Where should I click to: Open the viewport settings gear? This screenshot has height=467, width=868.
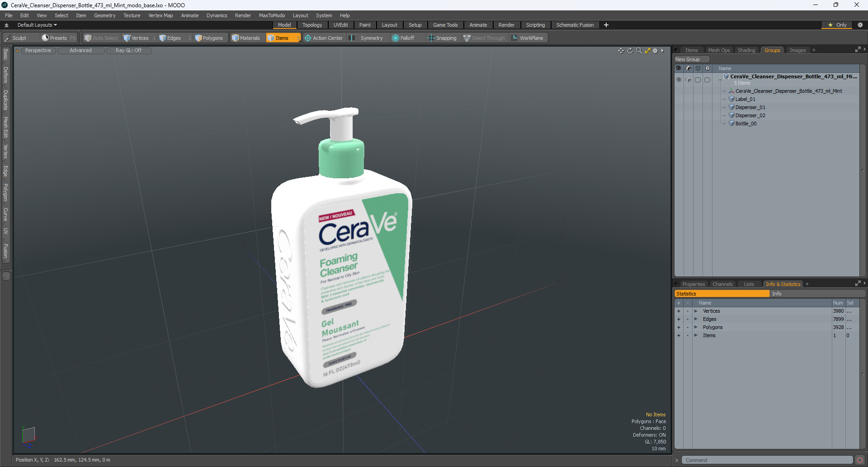[655, 51]
